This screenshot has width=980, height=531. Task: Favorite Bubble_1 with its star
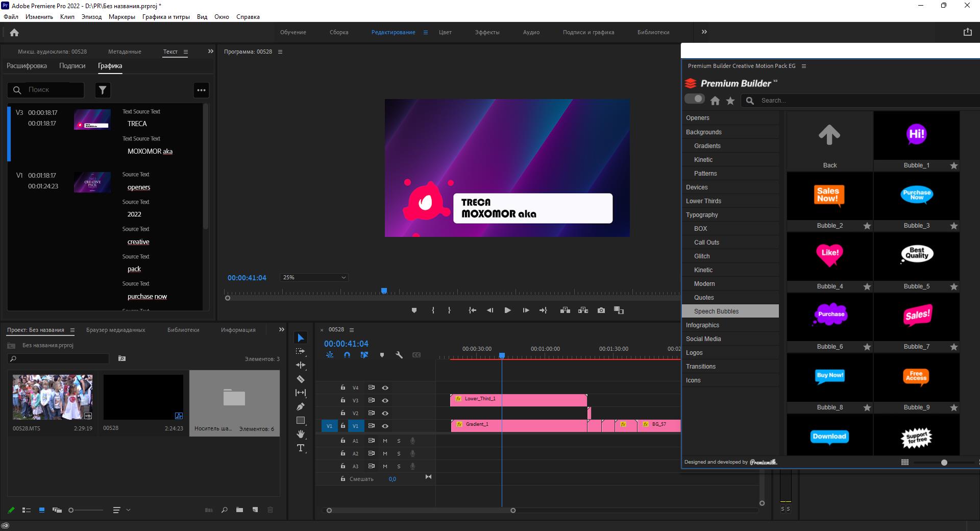tap(953, 165)
